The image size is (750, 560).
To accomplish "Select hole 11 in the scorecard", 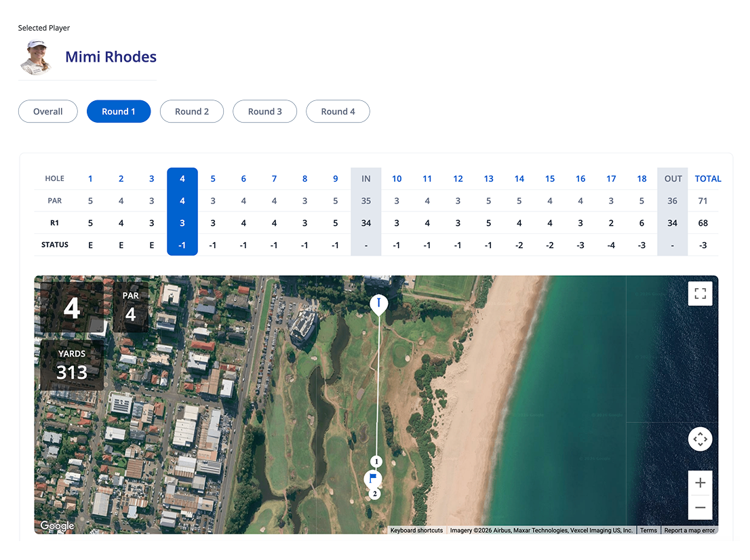I will (x=427, y=179).
